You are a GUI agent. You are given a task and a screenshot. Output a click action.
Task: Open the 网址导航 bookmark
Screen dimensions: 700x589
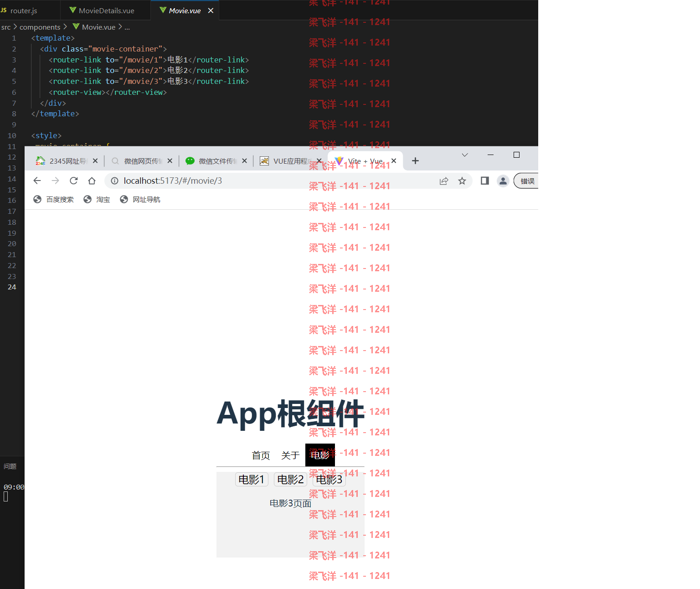pos(140,200)
